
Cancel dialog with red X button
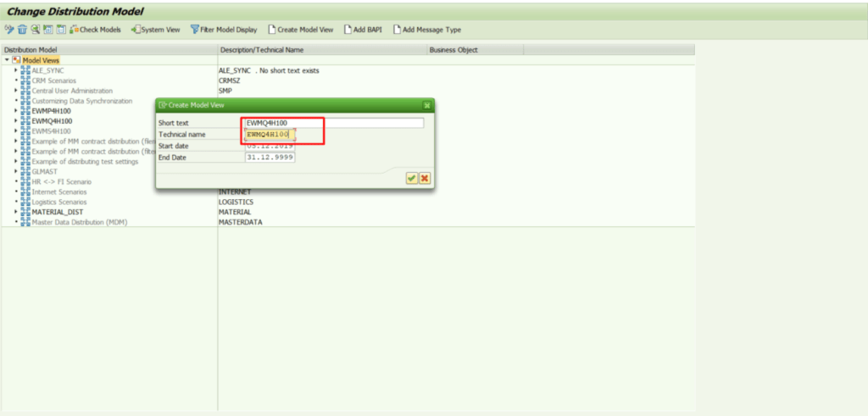coord(424,178)
